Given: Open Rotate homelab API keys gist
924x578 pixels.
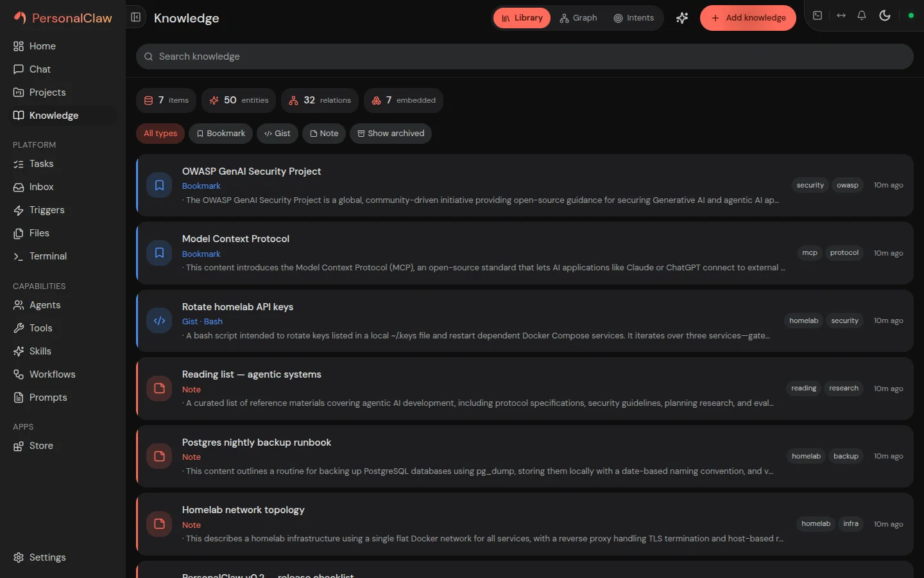Looking at the screenshot, I should tap(524, 321).
